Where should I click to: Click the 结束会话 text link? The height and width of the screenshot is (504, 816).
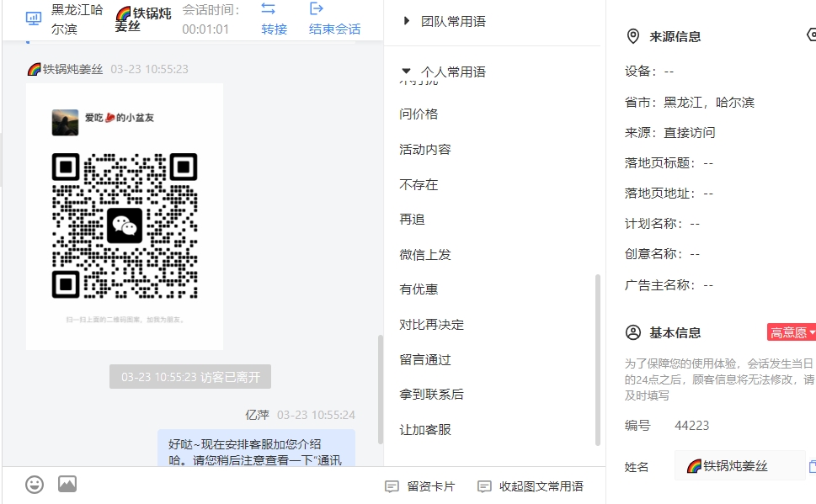334,29
